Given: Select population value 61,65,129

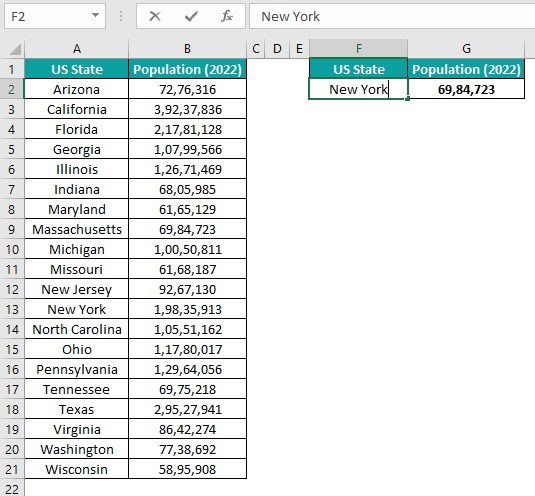Looking at the screenshot, I should pos(187,209).
